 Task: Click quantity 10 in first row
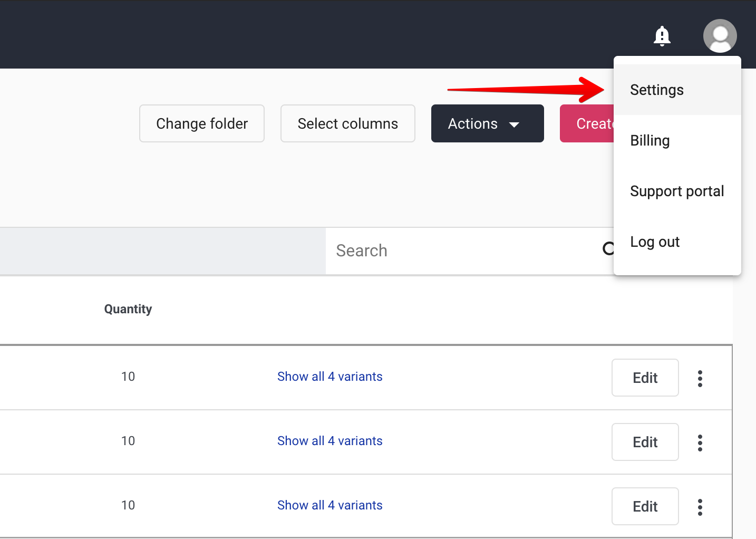pos(128,377)
